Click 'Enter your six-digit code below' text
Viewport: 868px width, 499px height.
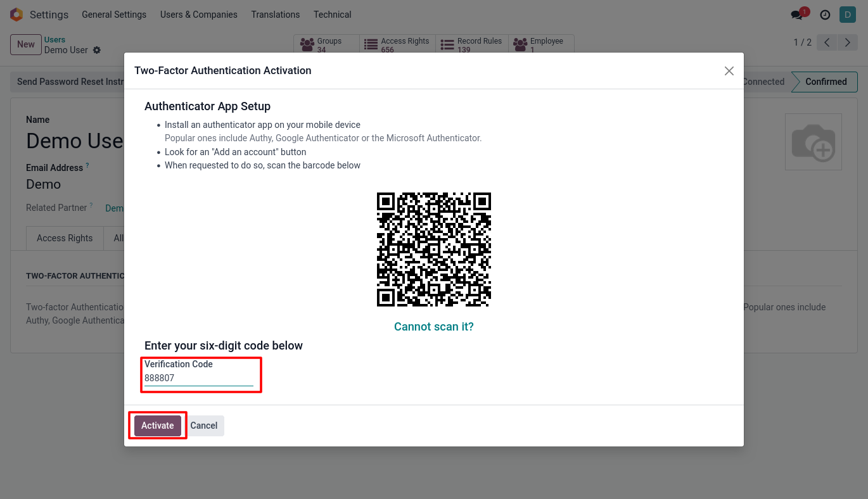coord(224,346)
